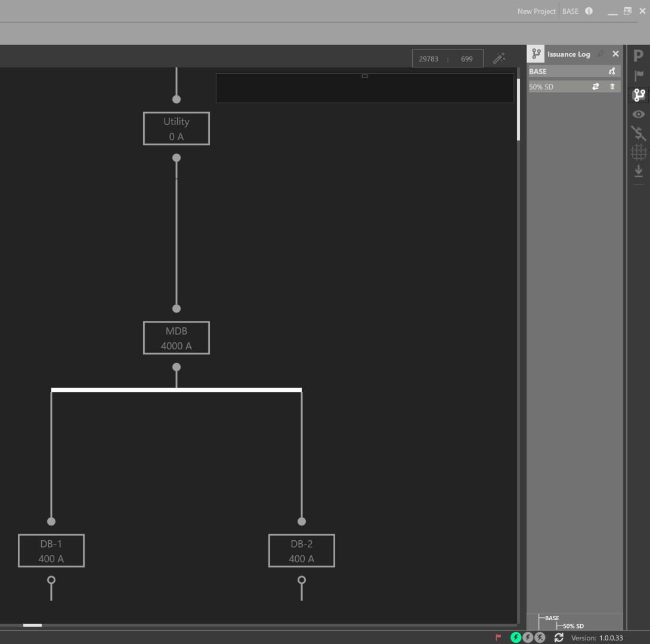Toggle the eye visibility sidebar icon
650x644 pixels.
pyautogui.click(x=639, y=114)
